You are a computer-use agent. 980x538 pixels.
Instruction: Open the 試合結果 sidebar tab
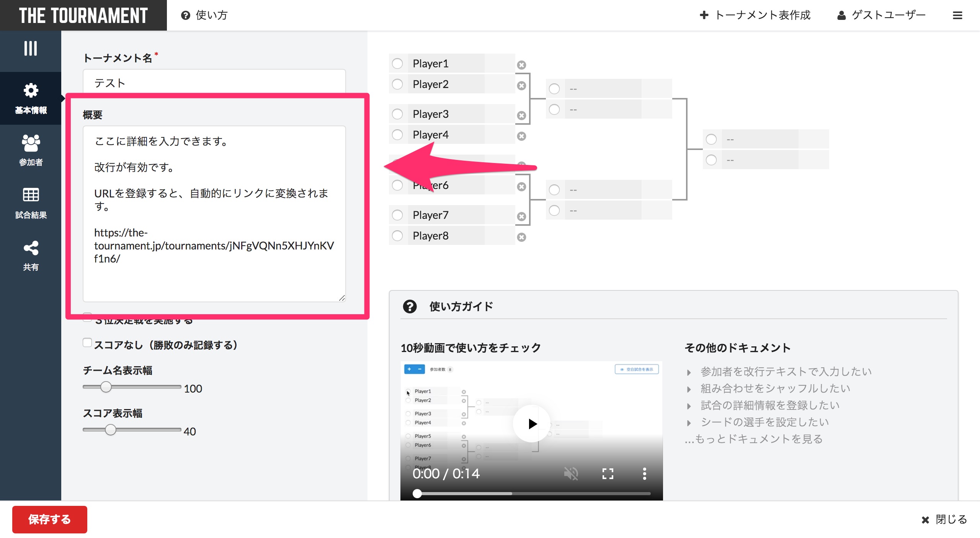[31, 203]
